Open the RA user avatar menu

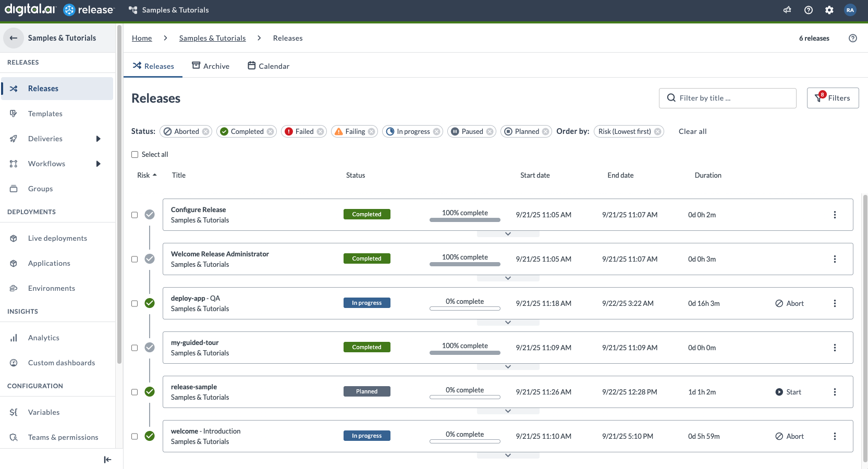[850, 10]
